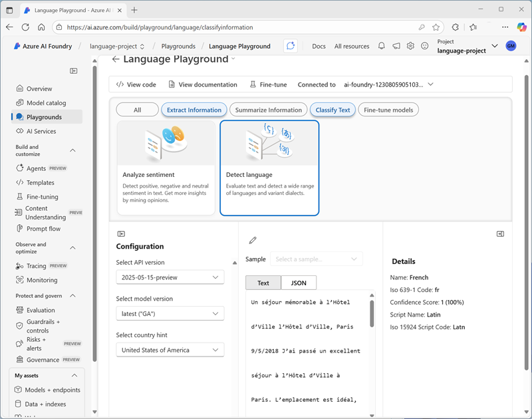The width and height of the screenshot is (532, 419).
Task: Select the Analyze sentiment card
Action: click(x=166, y=168)
